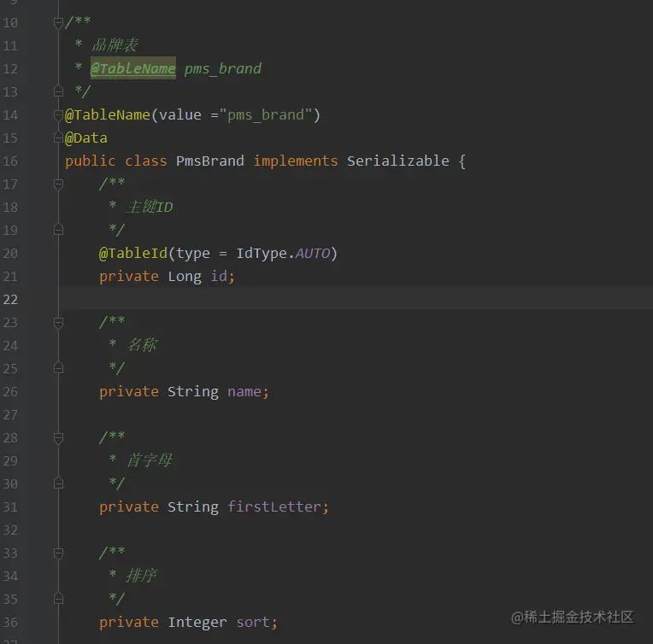Click line number 22 in the gutter

pyautogui.click(x=10, y=299)
